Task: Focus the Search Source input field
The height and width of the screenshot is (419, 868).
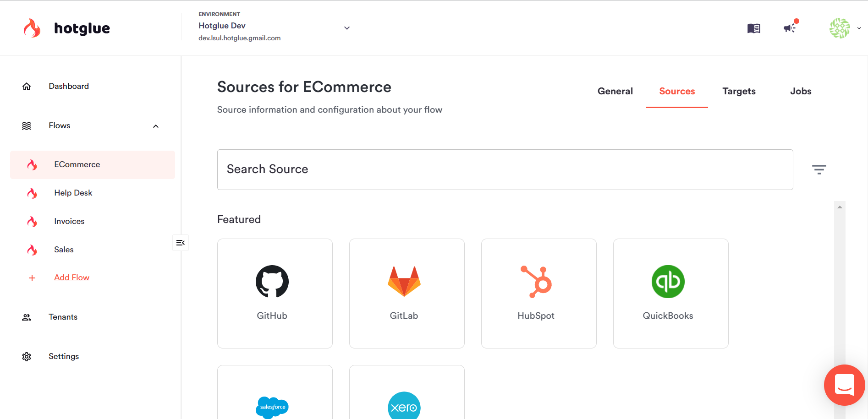Action: 505,169
